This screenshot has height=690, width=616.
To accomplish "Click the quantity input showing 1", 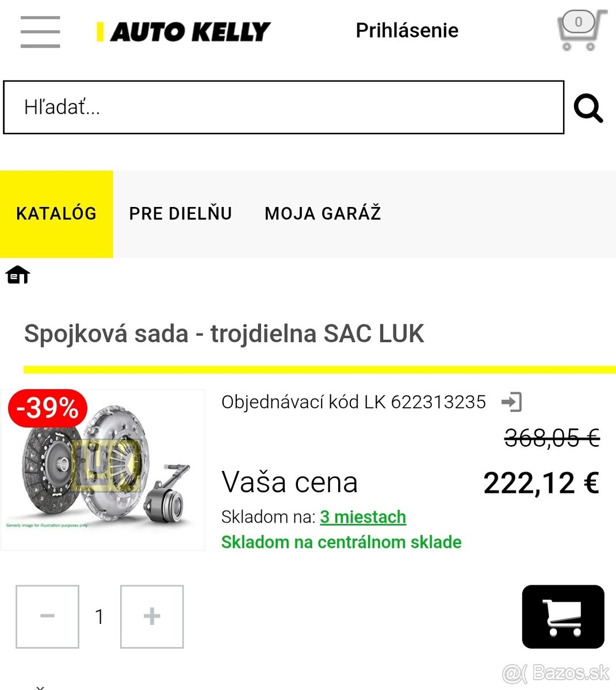I will 99,616.
